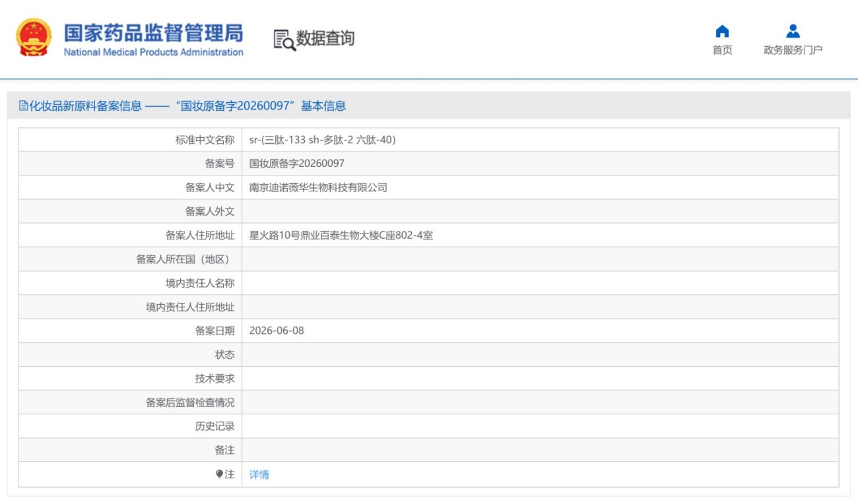The height and width of the screenshot is (504, 858).
Task: Click the 备案人外文 row label
Action: point(210,211)
